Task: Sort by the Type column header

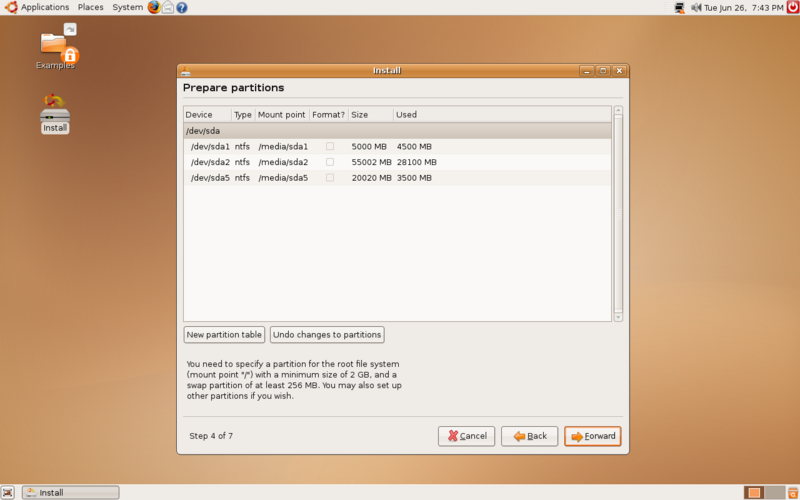Action: click(x=243, y=115)
